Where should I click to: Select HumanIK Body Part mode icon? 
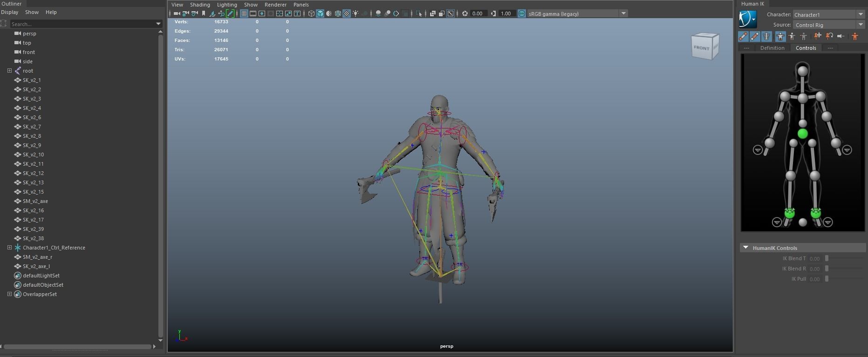coord(792,36)
